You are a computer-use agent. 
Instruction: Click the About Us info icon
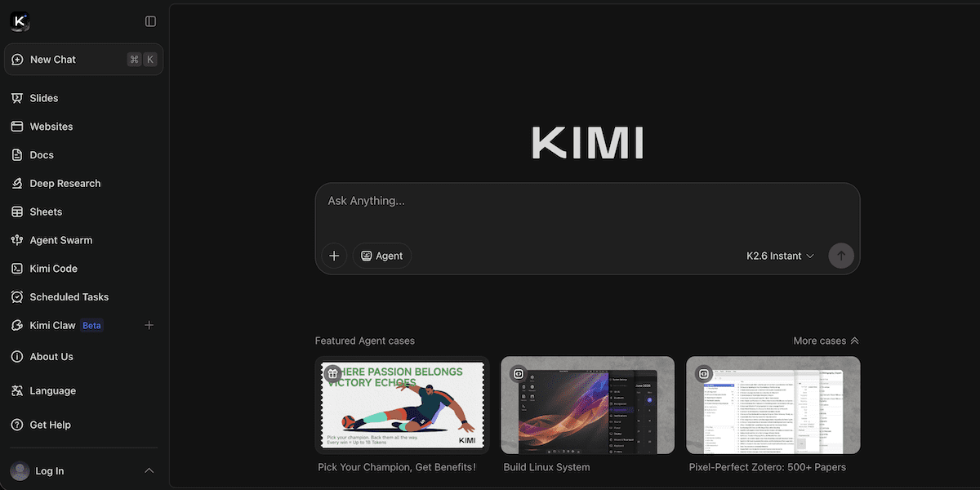tap(17, 357)
